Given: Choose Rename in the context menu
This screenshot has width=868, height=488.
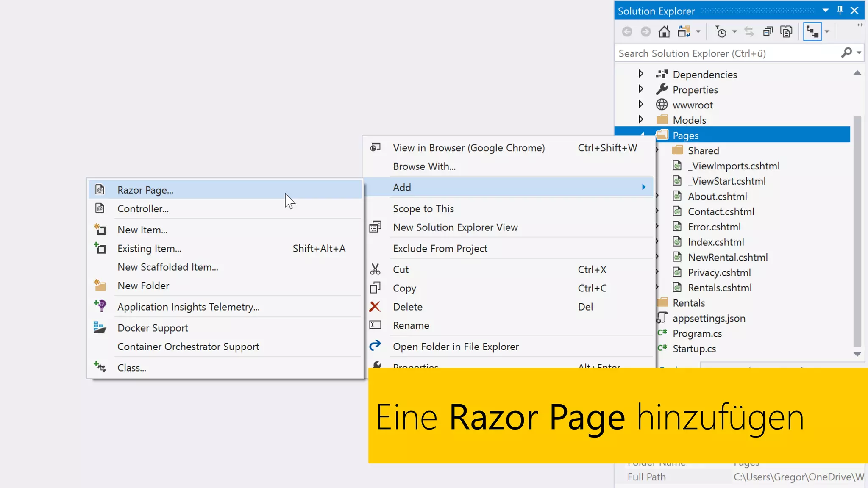Looking at the screenshot, I should click(x=509, y=326).
